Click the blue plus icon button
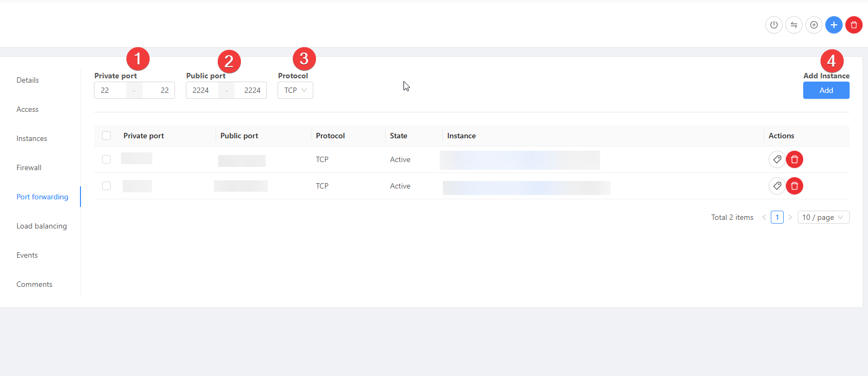This screenshot has height=376, width=868. click(x=833, y=25)
